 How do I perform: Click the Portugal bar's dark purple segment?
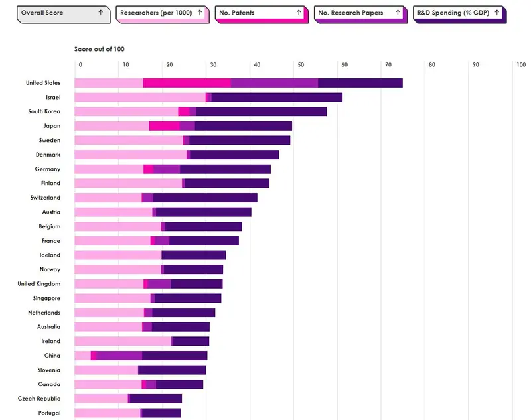161,413
